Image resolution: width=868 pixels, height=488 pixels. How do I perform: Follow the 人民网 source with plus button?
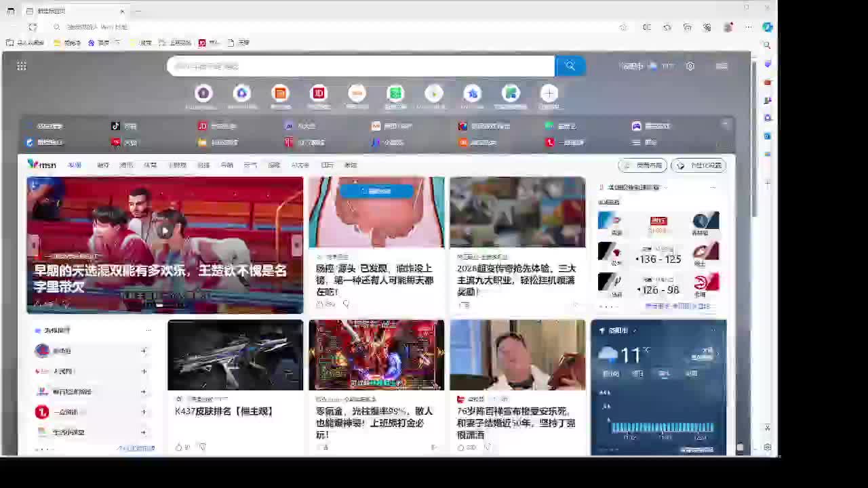(x=144, y=371)
